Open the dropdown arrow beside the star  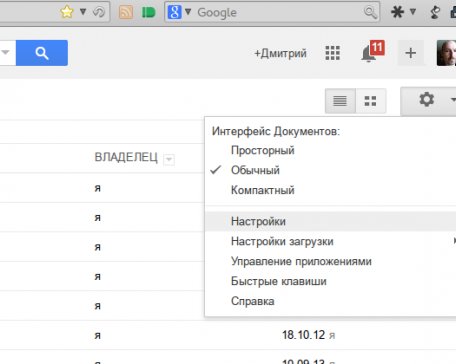point(83,12)
